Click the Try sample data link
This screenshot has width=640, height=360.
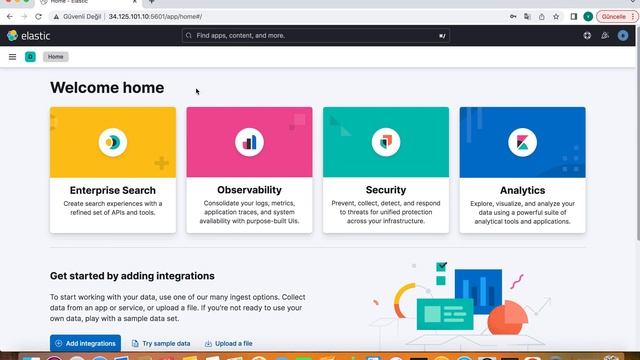tap(161, 343)
